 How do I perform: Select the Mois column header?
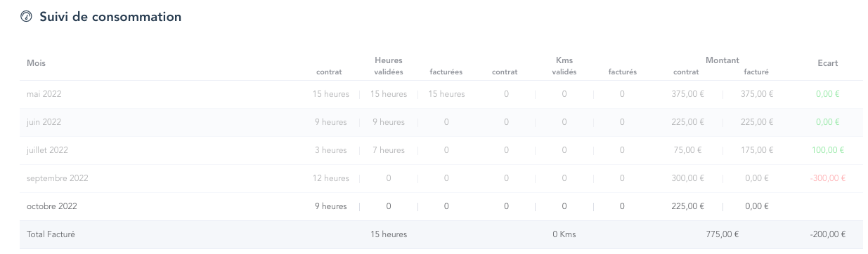click(36, 63)
